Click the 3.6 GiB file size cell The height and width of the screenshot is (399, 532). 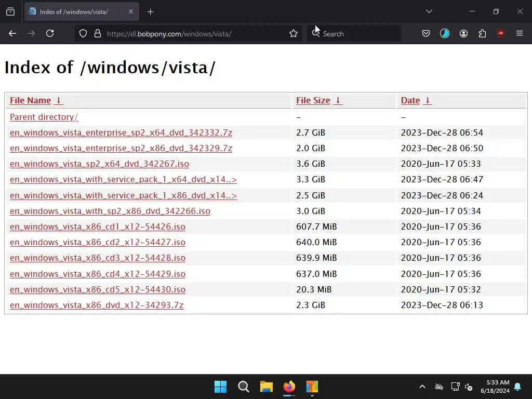(311, 164)
